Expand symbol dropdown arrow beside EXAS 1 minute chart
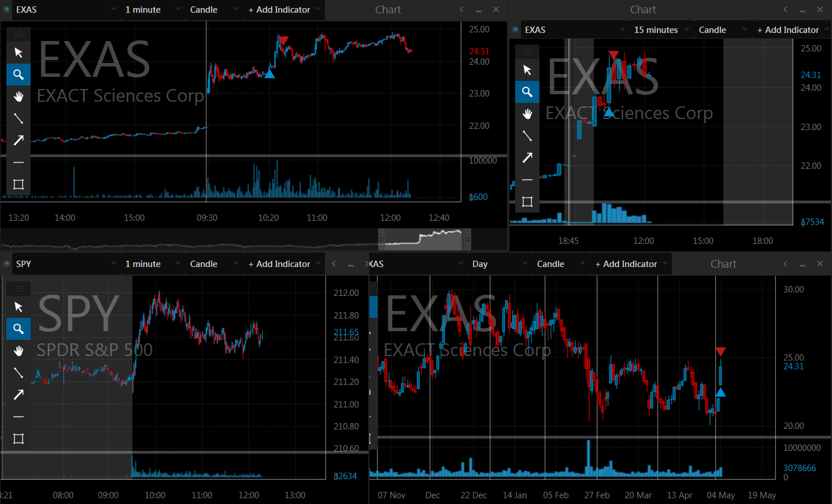 click(113, 9)
